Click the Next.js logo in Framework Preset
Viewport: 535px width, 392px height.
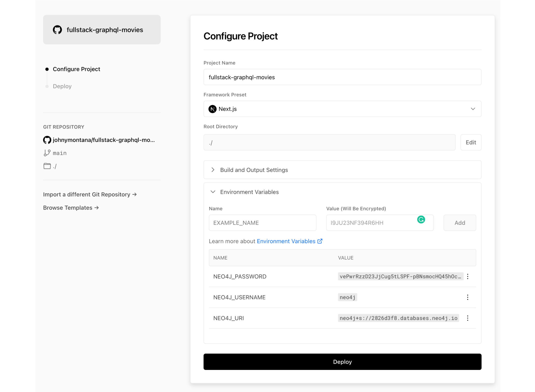pos(213,109)
